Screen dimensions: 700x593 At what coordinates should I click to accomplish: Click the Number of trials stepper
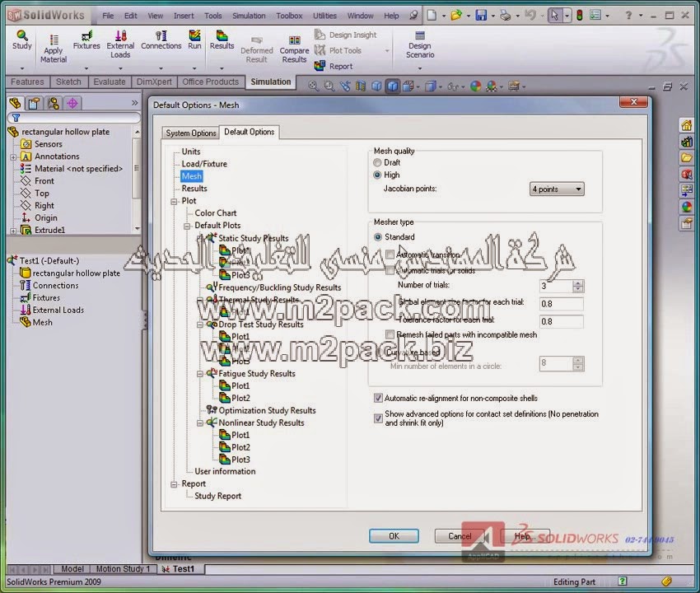577,286
